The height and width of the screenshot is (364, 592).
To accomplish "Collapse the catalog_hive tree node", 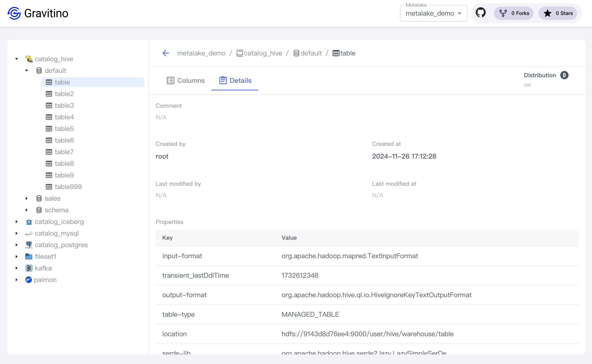I will [x=17, y=59].
